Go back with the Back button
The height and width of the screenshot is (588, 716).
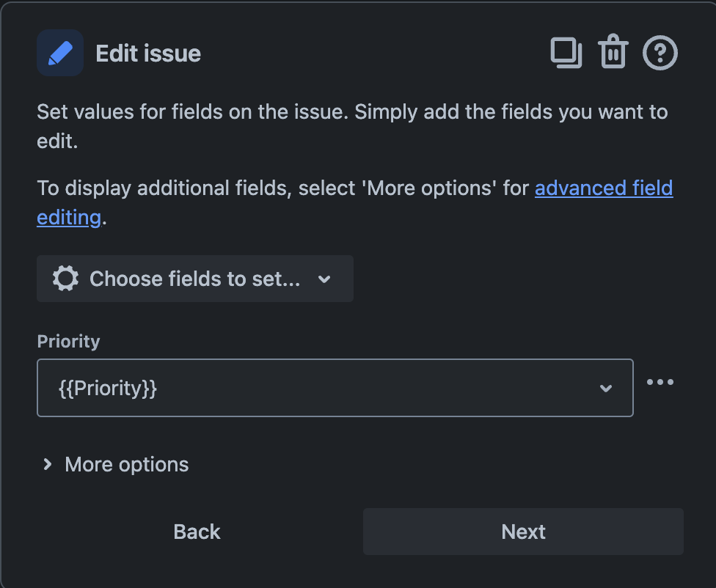tap(197, 532)
